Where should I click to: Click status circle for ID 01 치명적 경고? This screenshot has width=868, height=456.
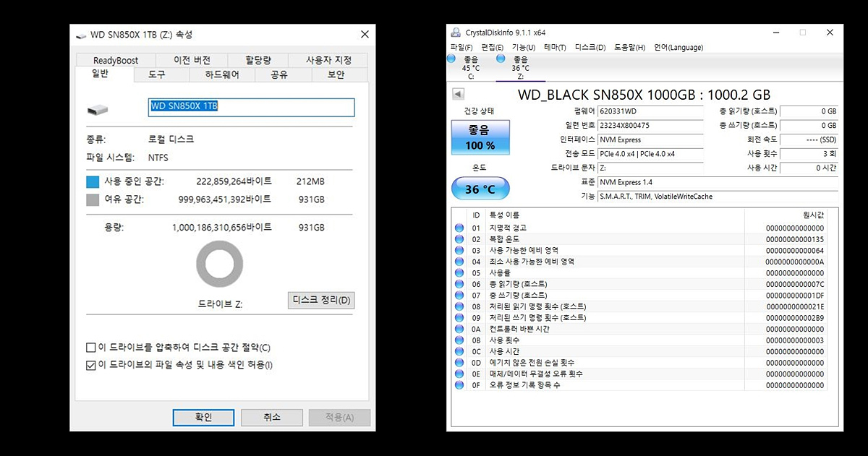click(459, 228)
